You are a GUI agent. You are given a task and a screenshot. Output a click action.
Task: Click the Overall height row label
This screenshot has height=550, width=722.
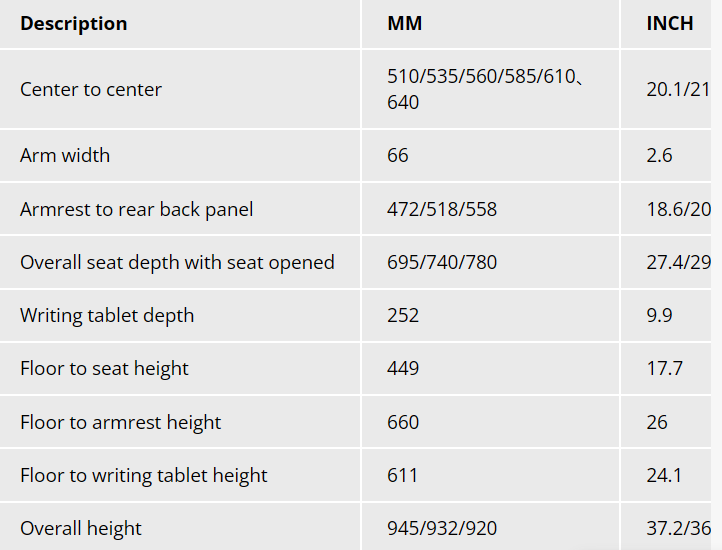tap(81, 528)
